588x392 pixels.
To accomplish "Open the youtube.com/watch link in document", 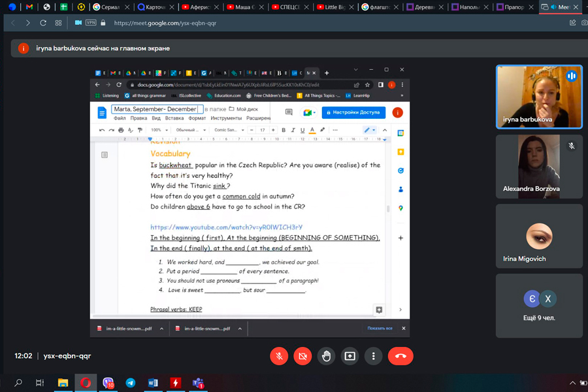I will click(227, 227).
